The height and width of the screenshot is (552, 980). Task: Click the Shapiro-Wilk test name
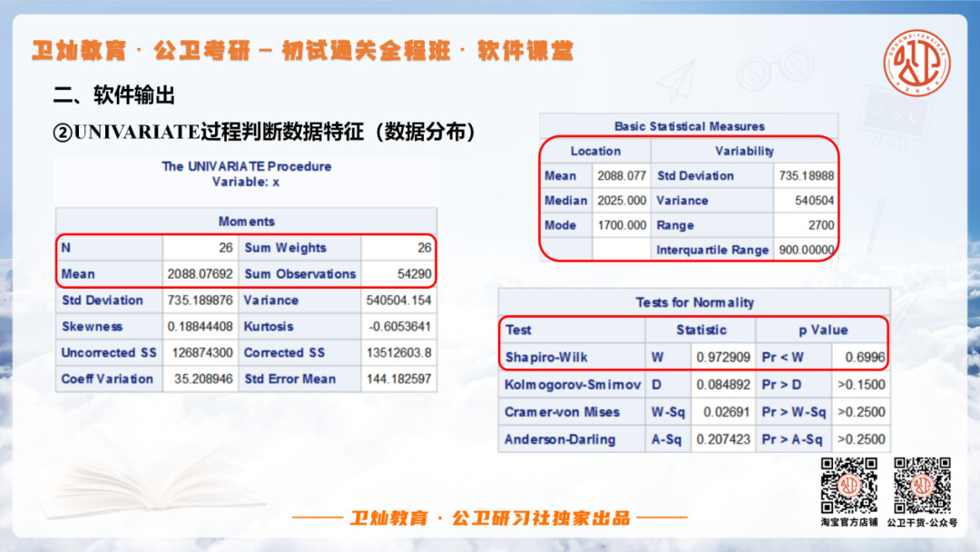(546, 357)
